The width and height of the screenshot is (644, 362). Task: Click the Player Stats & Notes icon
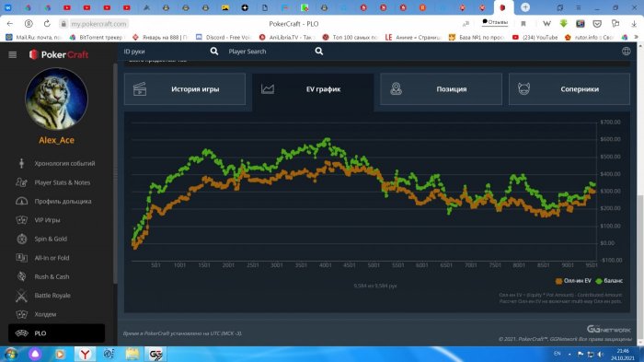(x=21, y=182)
